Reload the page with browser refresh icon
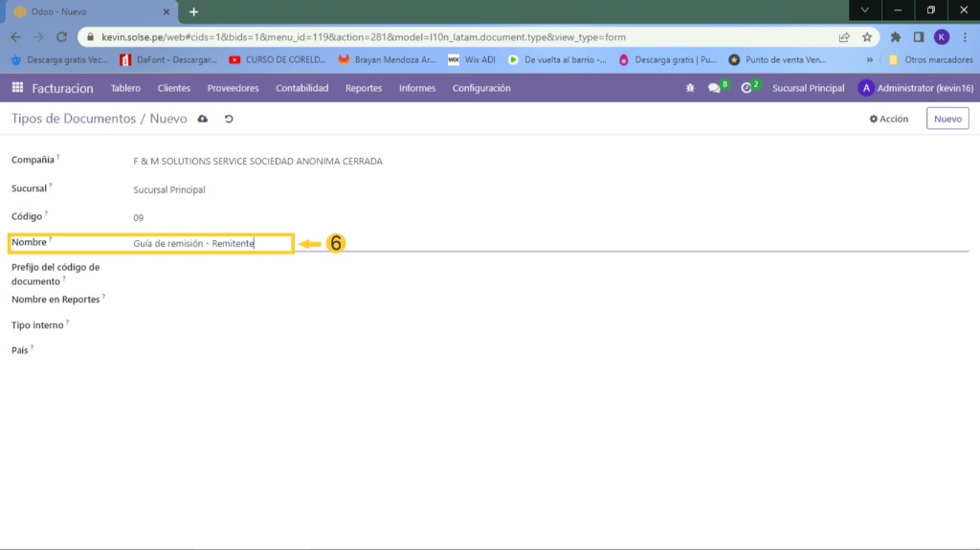980x550 pixels. 62,37
